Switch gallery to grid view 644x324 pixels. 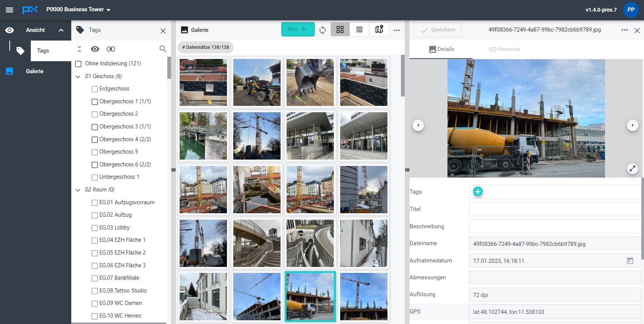tap(340, 30)
